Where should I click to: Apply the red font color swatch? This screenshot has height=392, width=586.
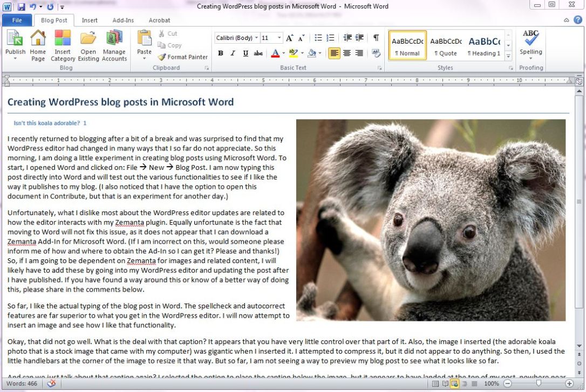pos(275,53)
